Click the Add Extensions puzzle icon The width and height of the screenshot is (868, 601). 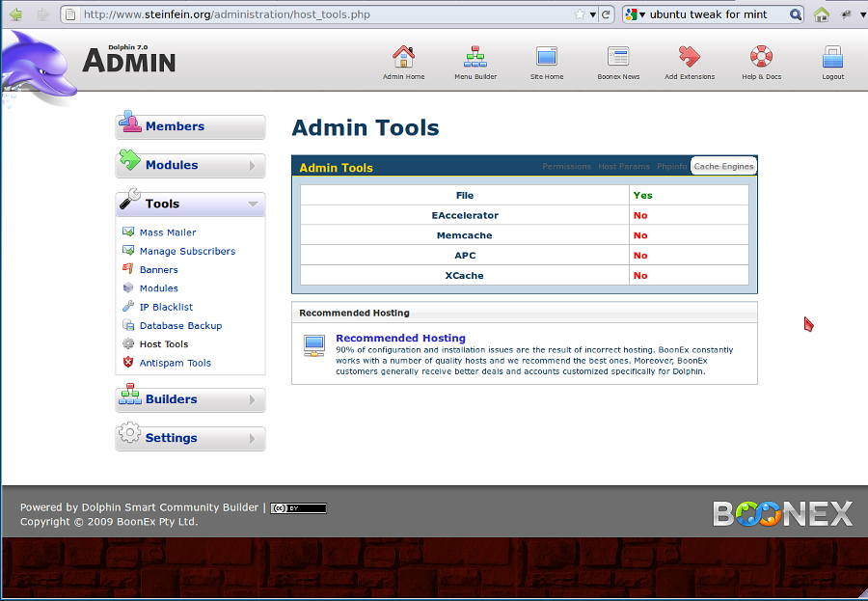(x=690, y=56)
